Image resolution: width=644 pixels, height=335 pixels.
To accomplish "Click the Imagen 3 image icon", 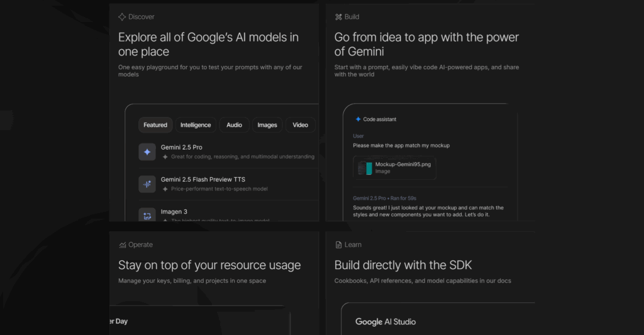I will tap(147, 215).
